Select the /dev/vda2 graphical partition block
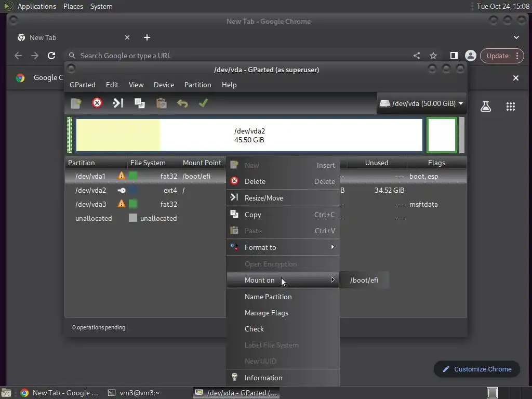The image size is (532, 399). [249, 135]
